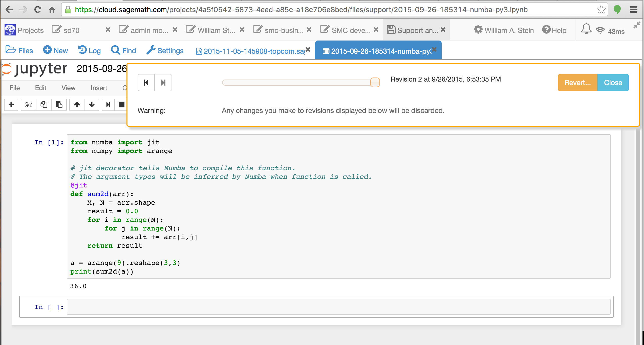Click the blue Close button
Viewport: 644px width, 345px height.
click(613, 83)
